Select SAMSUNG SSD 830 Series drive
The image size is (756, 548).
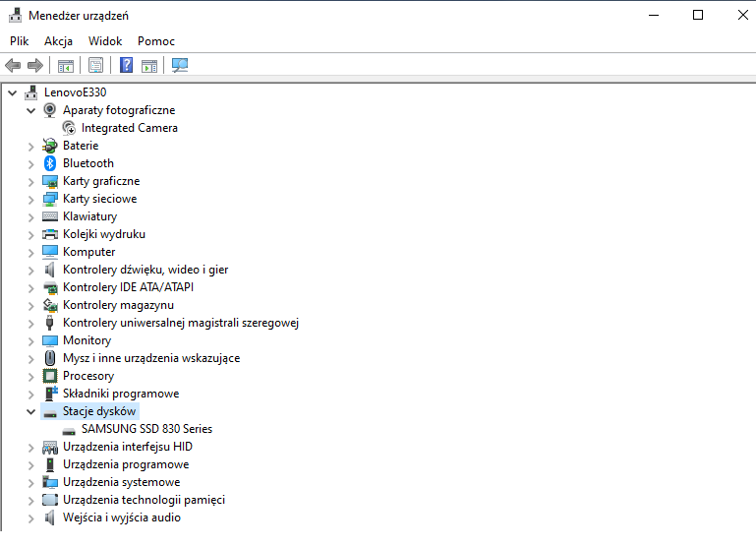[146, 429]
